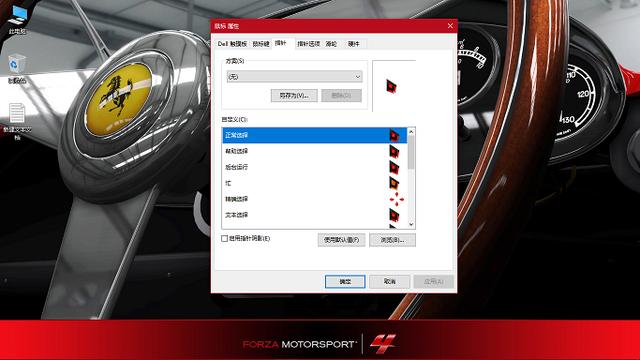Image resolution: width=640 pixels, height=360 pixels.
Task: Open the 此电脑 desktop icon
Action: click(x=18, y=19)
